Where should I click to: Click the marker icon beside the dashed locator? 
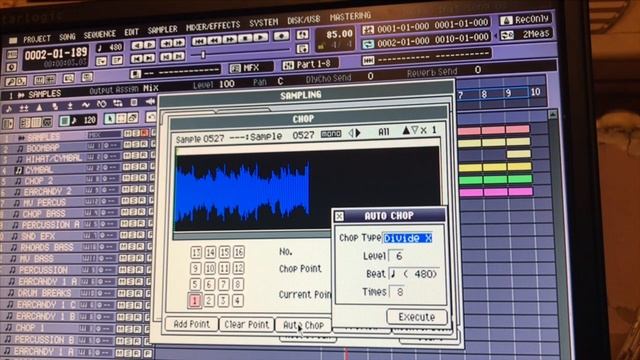tap(368, 61)
